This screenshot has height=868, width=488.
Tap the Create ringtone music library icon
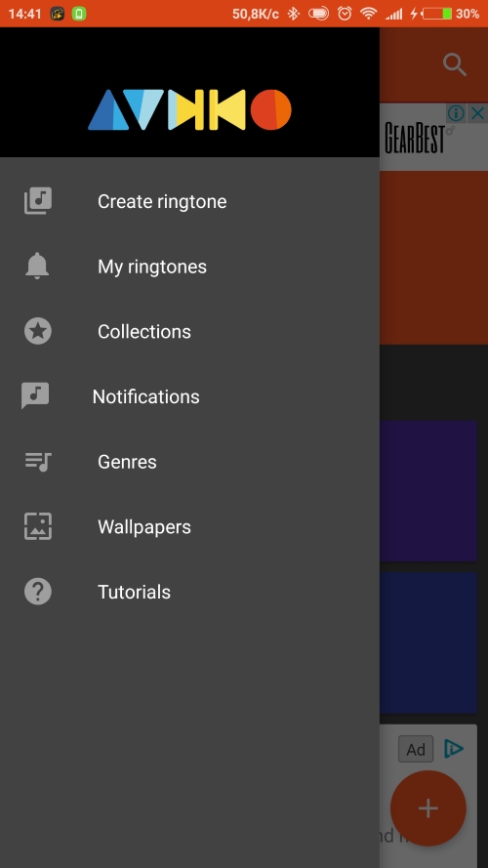pyautogui.click(x=38, y=201)
